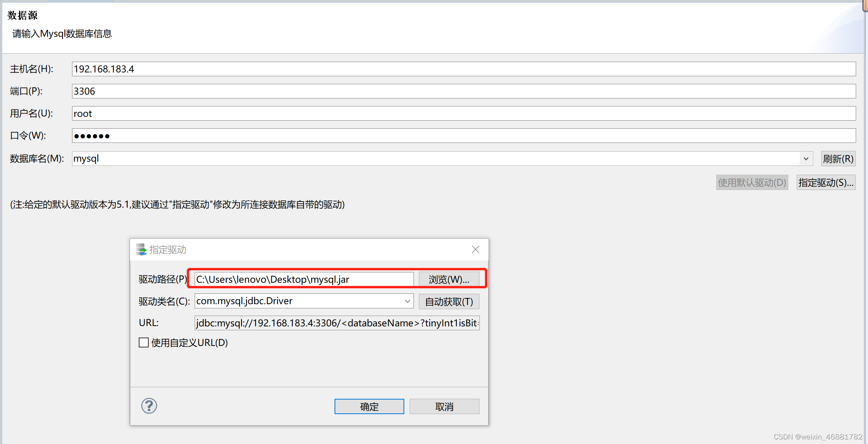Close the 指定驱动 dialog with X

coord(475,249)
